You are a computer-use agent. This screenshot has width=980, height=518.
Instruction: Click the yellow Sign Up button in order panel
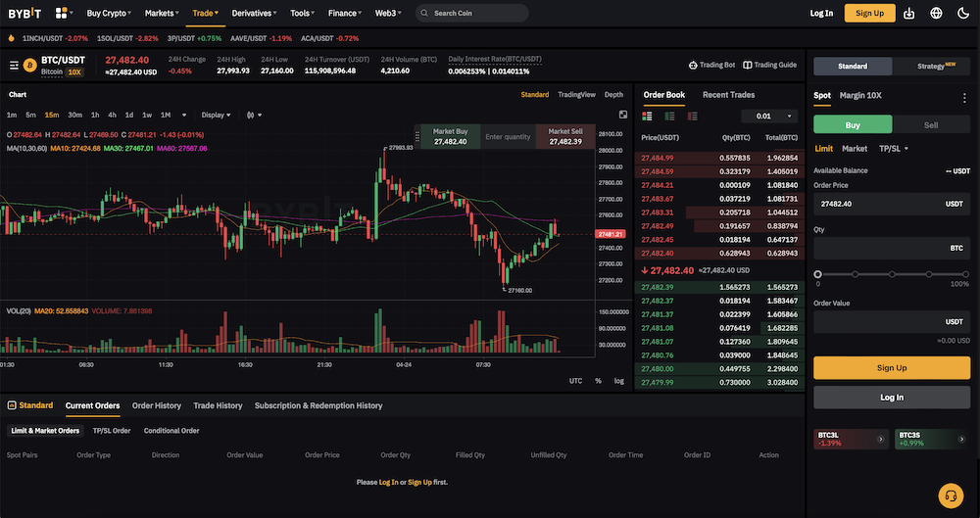892,367
